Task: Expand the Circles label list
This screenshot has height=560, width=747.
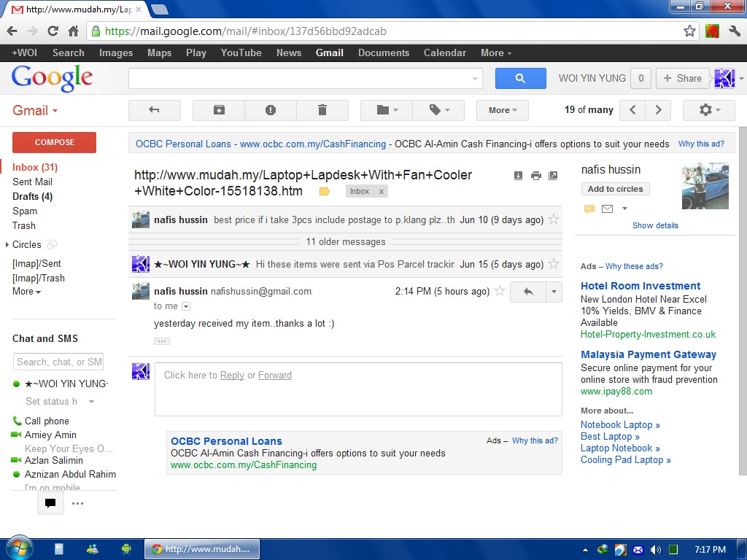Action: tap(7, 244)
